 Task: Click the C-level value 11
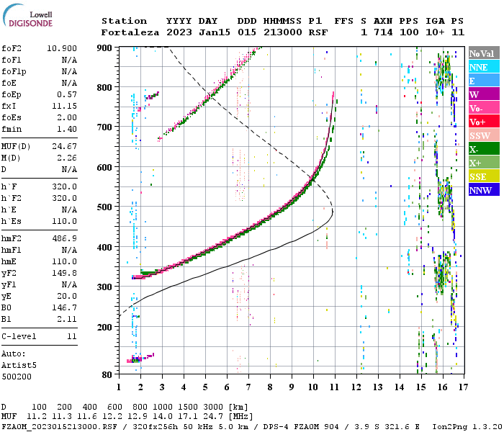[72, 336]
